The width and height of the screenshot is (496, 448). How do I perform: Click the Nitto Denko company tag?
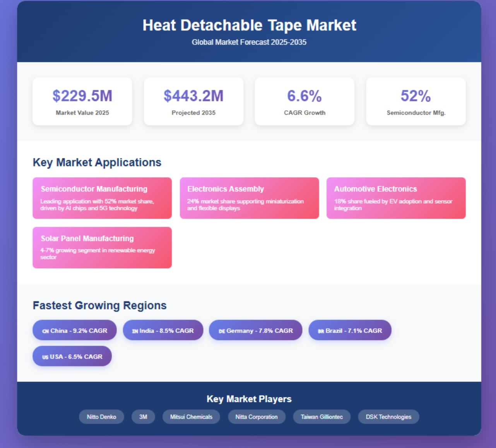pos(101,417)
